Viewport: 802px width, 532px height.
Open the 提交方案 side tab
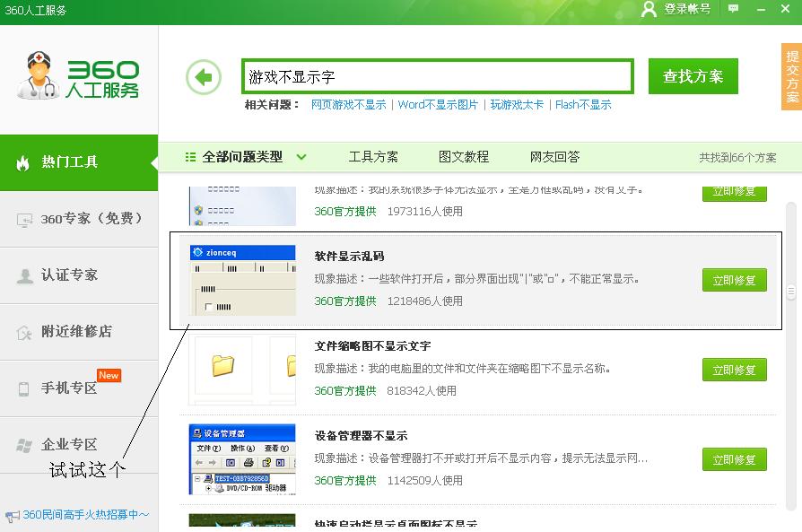[792, 77]
